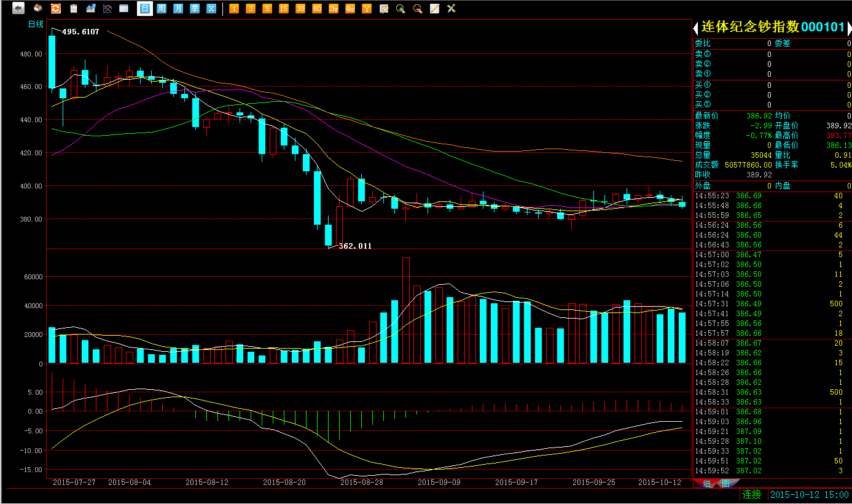Screen dimensions: 852x504
Task: Click the 495.6107 high price label
Action: click(x=80, y=32)
